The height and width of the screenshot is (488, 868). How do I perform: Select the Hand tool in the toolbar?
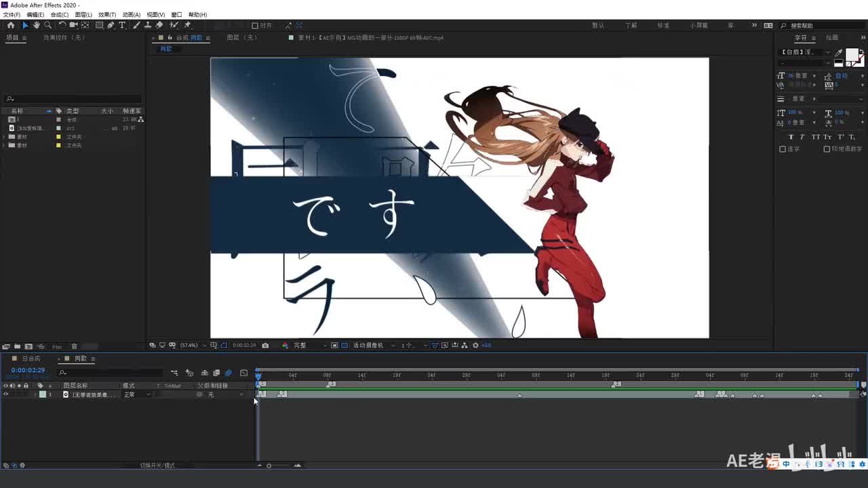[36, 25]
